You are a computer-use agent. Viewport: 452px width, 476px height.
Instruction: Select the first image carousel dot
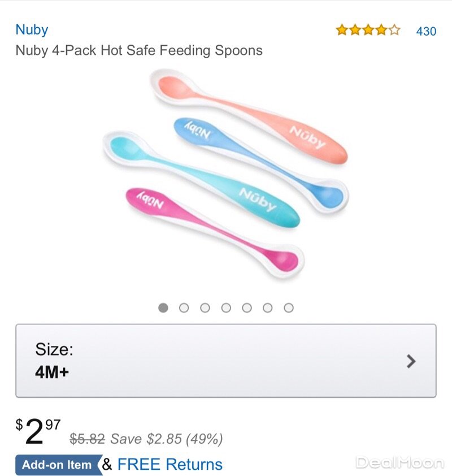click(163, 308)
